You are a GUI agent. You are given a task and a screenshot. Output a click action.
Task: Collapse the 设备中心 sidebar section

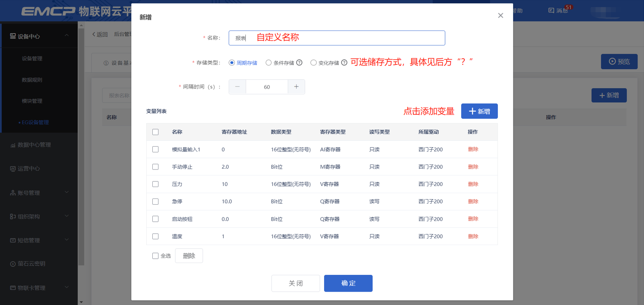[x=67, y=36]
